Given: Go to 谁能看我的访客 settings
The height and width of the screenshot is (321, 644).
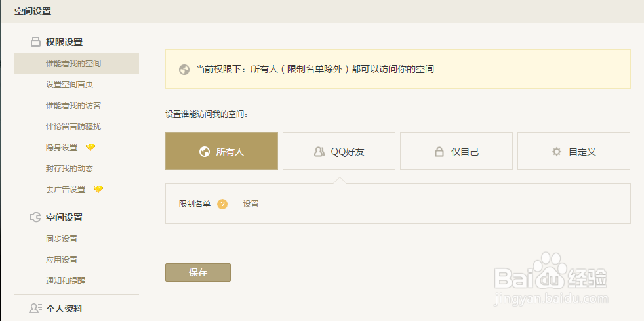Looking at the screenshot, I should 73,105.
